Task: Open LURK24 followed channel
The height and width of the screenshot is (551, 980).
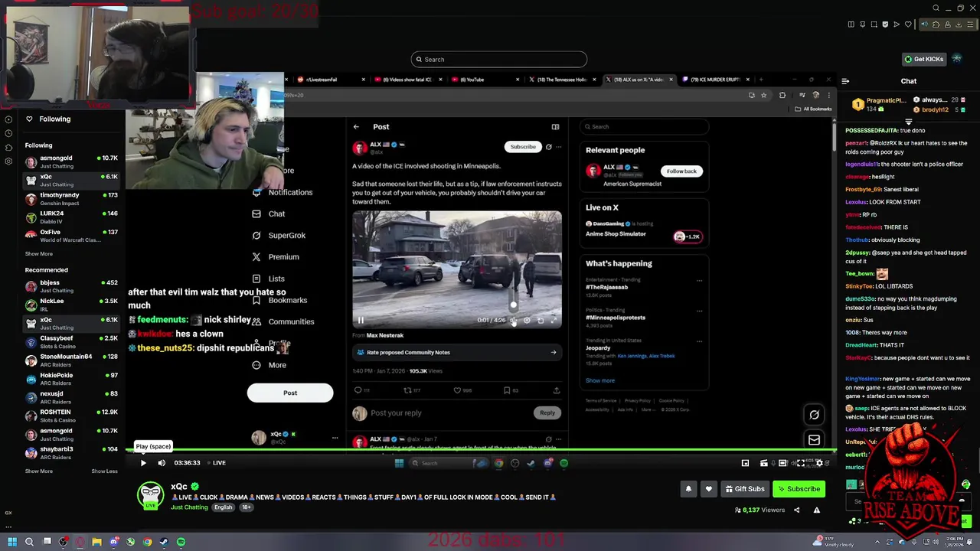Action: coord(72,217)
